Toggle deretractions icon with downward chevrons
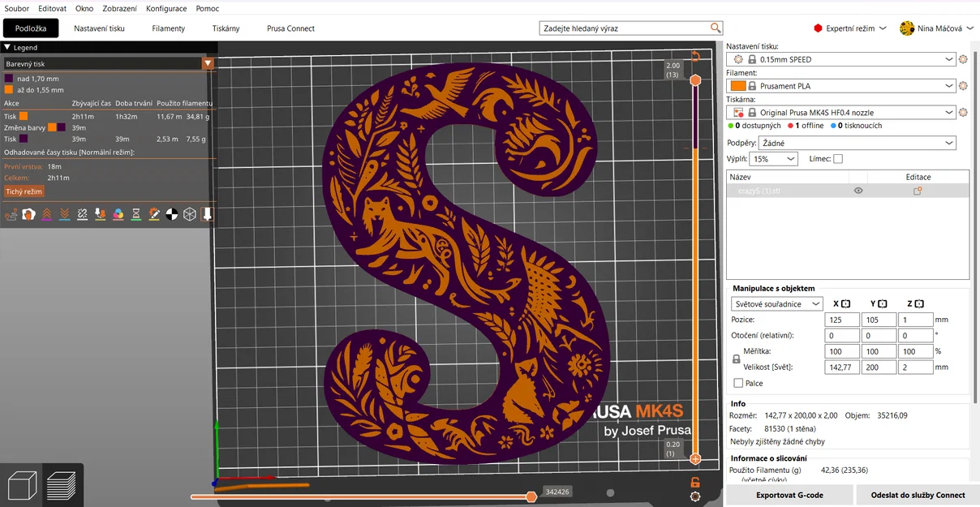 click(x=64, y=214)
